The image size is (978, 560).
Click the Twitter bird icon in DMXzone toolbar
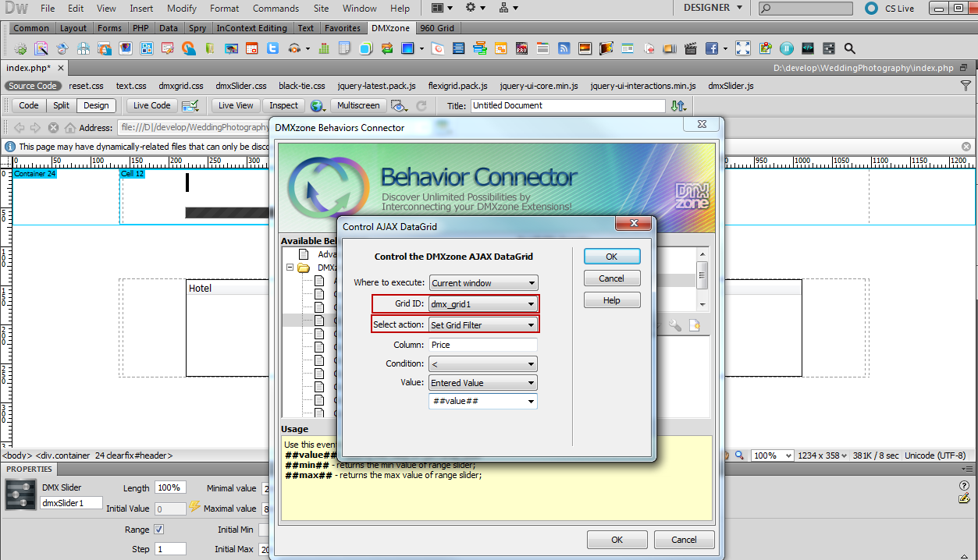(x=272, y=48)
